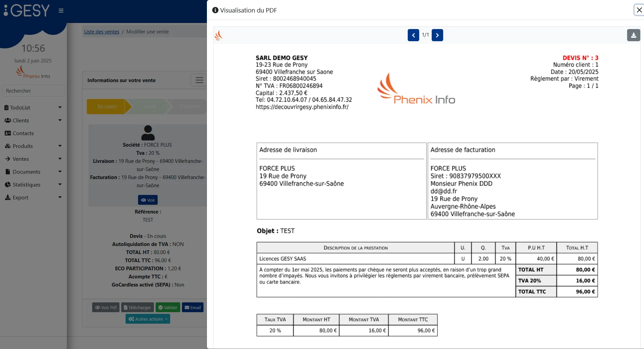
Task: Send the quote using the Email button
Action: (x=193, y=307)
